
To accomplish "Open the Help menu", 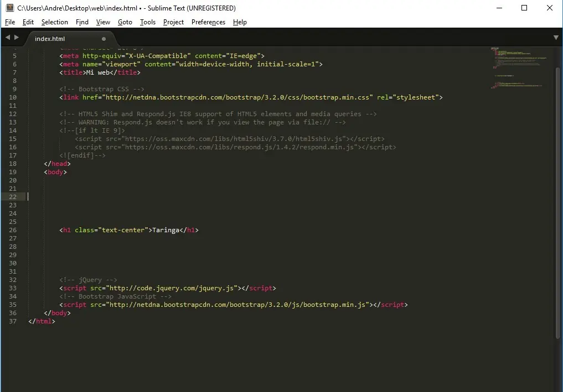I will click(240, 22).
